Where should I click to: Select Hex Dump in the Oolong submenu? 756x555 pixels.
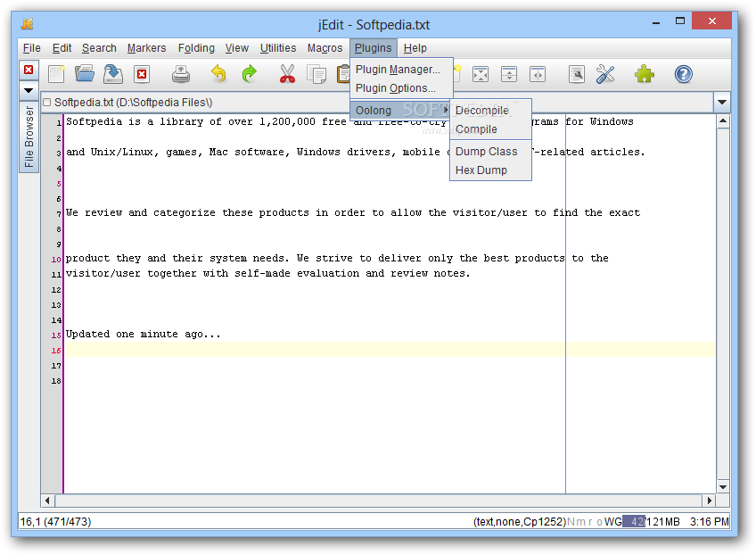tap(490, 170)
